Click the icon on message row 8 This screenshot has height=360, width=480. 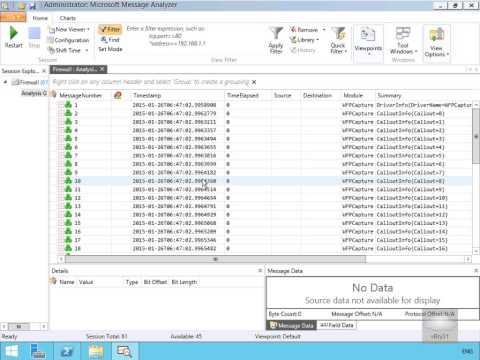[x=68, y=164]
